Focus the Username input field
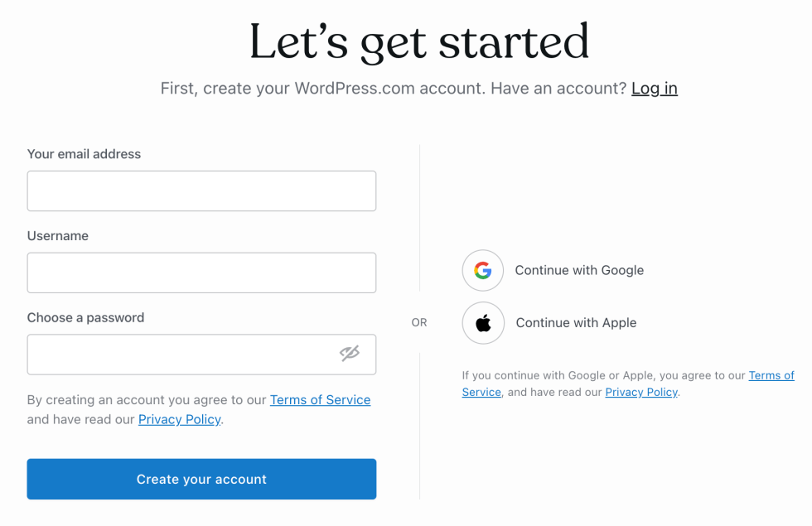 click(201, 273)
